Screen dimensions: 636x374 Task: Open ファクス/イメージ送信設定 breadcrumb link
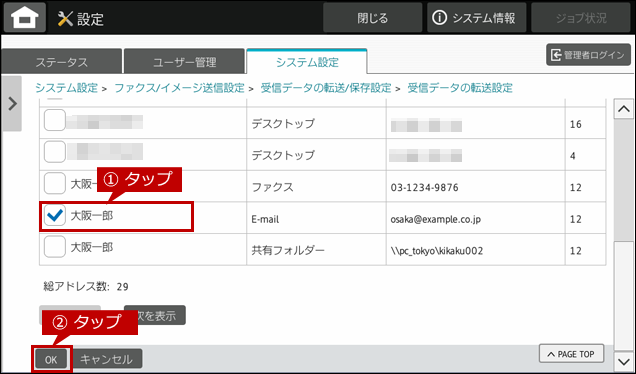coord(179,88)
